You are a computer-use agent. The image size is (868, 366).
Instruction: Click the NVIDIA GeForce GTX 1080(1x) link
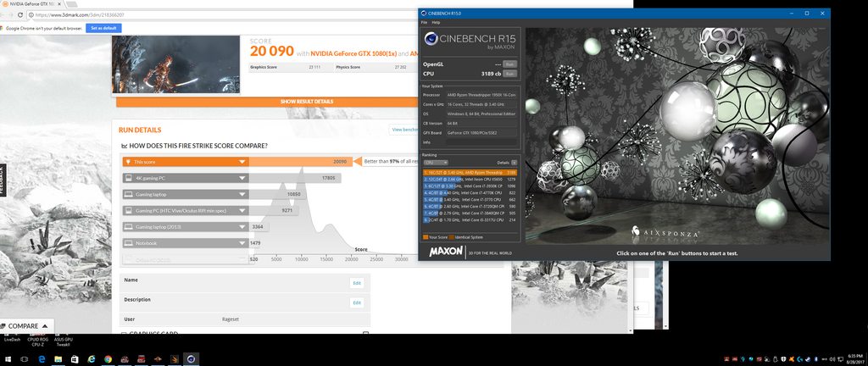click(353, 53)
